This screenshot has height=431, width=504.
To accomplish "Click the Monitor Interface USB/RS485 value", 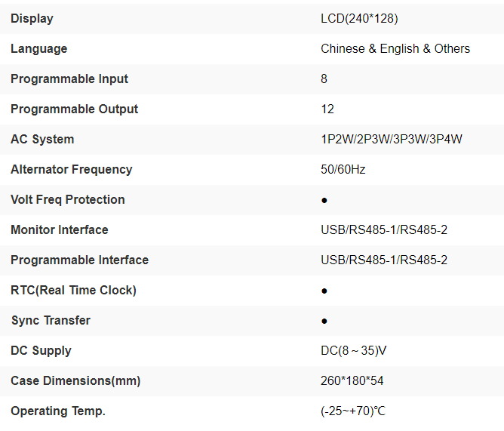I will (384, 229).
